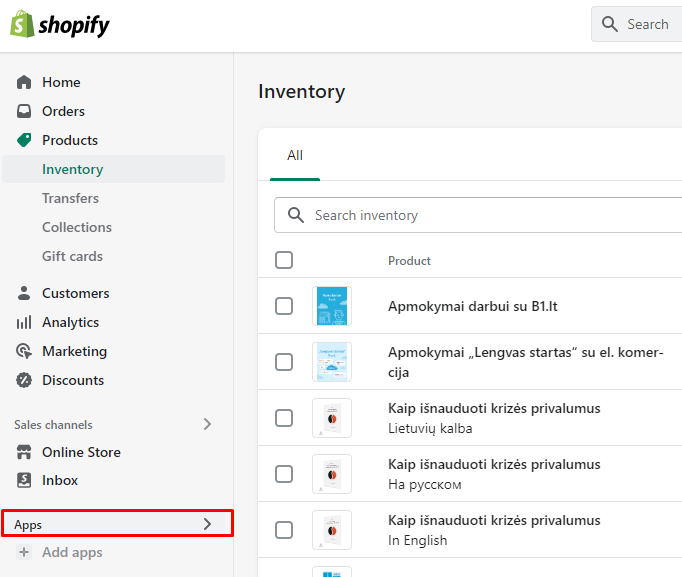Check the box for Apmokymai darbui su B1.lt
The height and width of the screenshot is (577, 682).
[284, 306]
